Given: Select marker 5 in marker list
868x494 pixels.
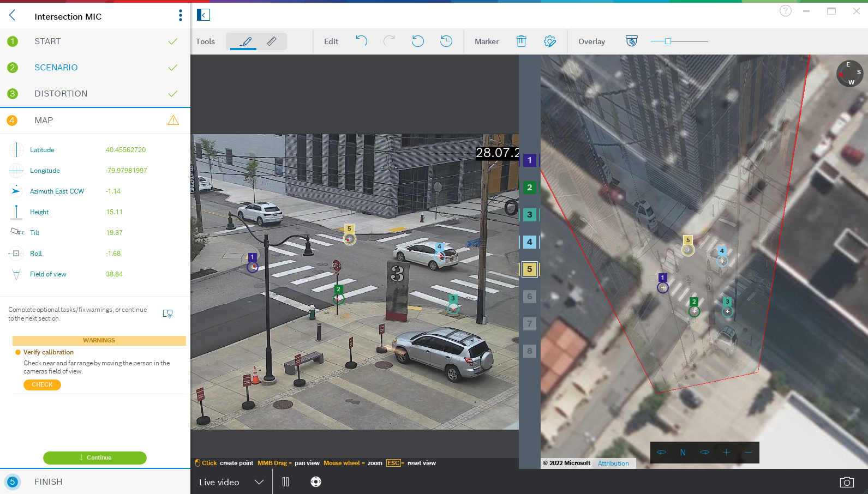Looking at the screenshot, I should [x=529, y=269].
